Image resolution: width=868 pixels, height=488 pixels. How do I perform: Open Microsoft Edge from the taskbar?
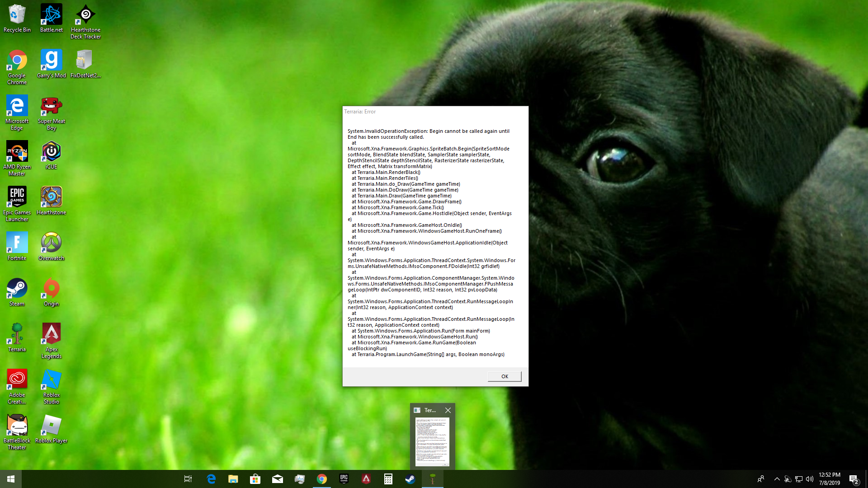pos(211,479)
